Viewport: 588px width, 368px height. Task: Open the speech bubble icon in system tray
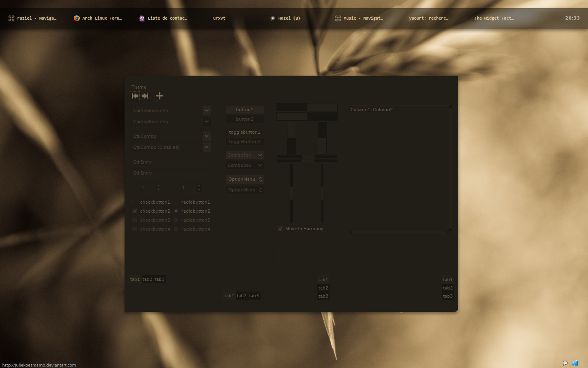pos(565,363)
